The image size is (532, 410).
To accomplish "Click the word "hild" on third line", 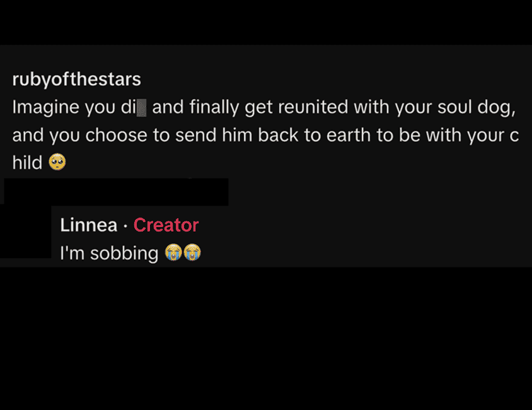I will [x=27, y=163].
